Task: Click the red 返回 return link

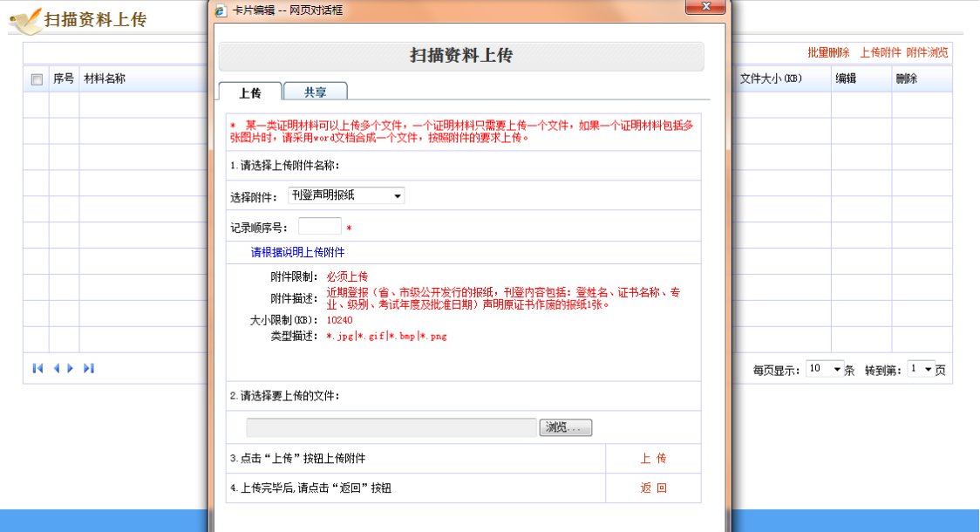Action: (654, 488)
